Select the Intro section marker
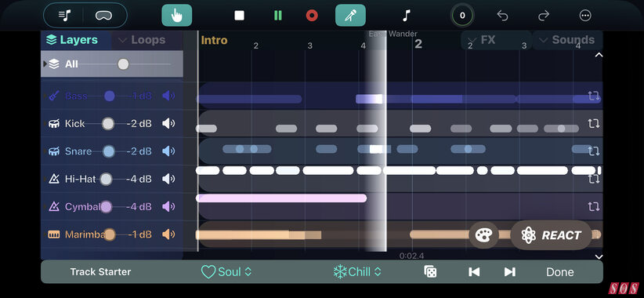This screenshot has width=644, height=298. (x=214, y=40)
